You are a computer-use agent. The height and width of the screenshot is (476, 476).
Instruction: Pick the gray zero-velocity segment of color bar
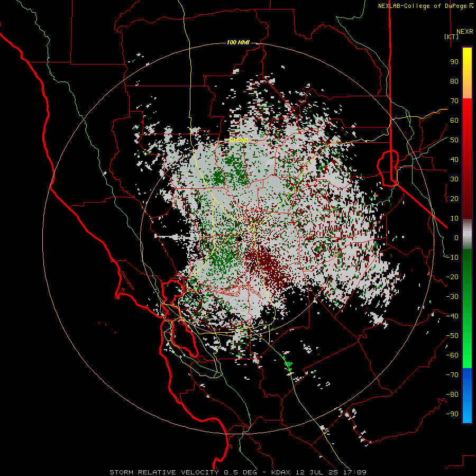pyautogui.click(x=467, y=234)
